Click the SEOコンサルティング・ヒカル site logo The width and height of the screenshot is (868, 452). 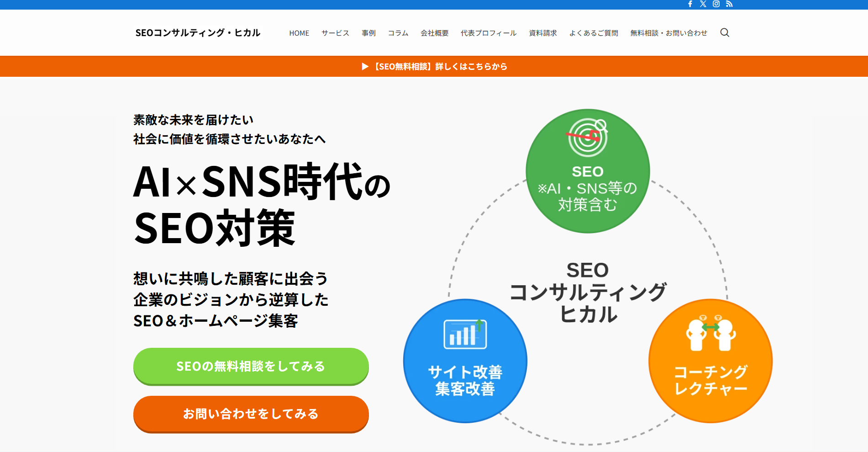pos(197,32)
